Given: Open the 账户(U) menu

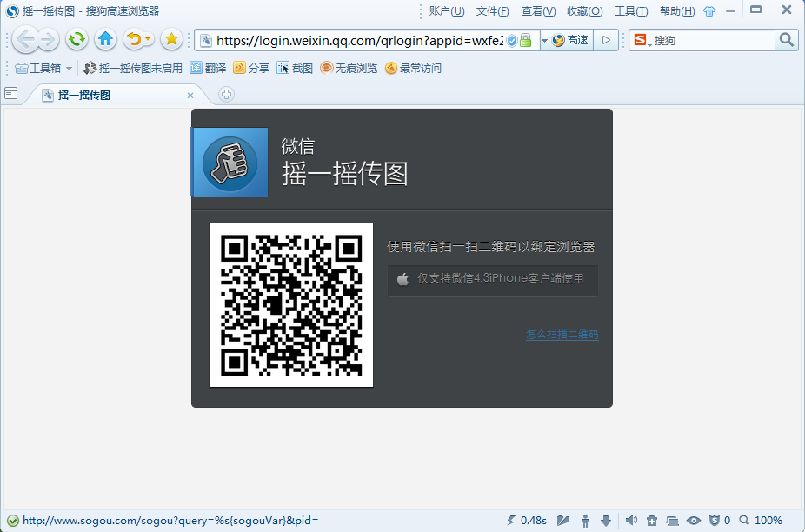Looking at the screenshot, I should click(447, 11).
